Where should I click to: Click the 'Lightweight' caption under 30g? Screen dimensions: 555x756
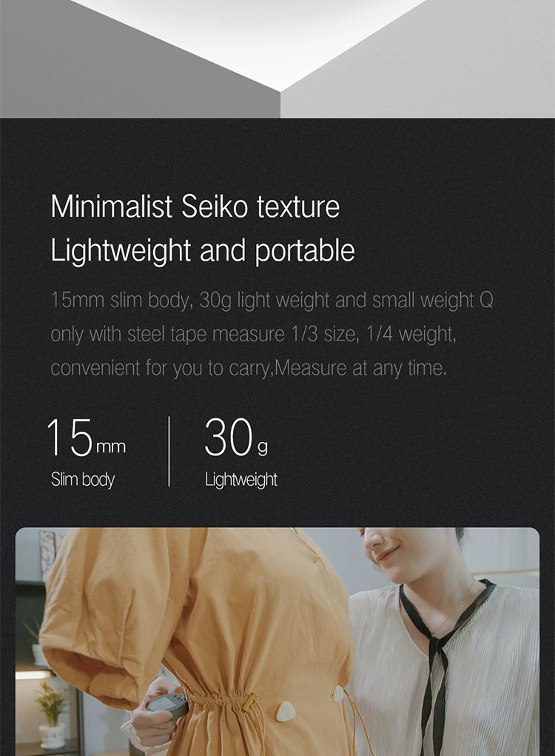(241, 480)
